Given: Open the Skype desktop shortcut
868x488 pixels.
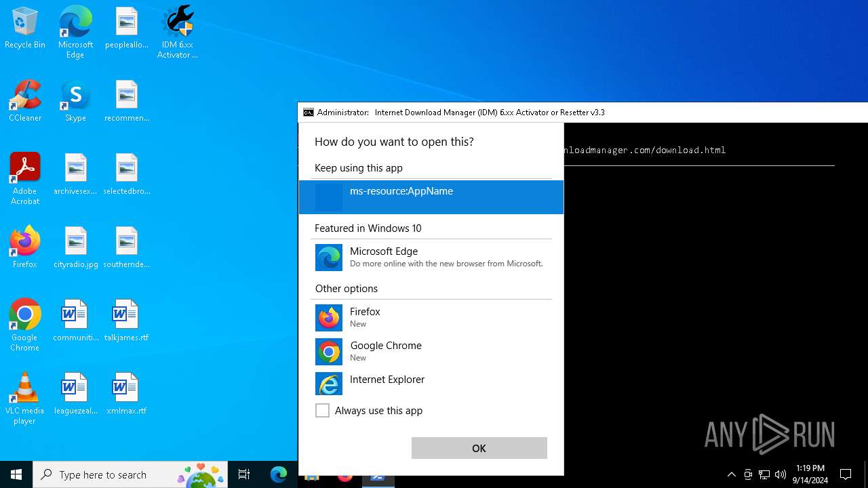Looking at the screenshot, I should coord(75,102).
